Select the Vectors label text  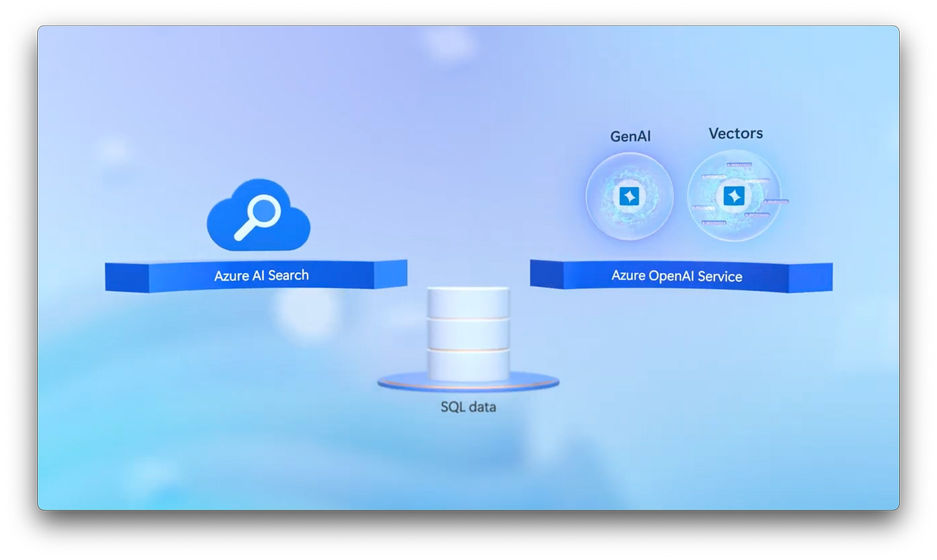(x=736, y=132)
